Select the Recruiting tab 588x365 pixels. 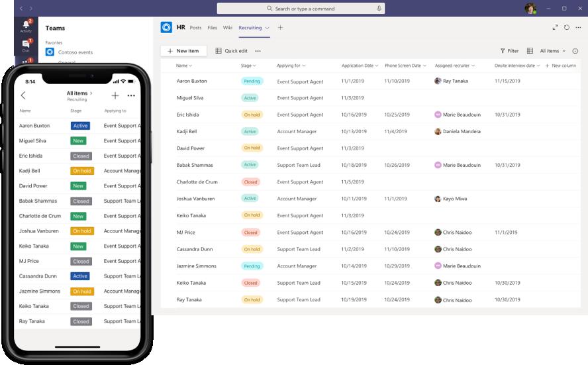pyautogui.click(x=250, y=28)
